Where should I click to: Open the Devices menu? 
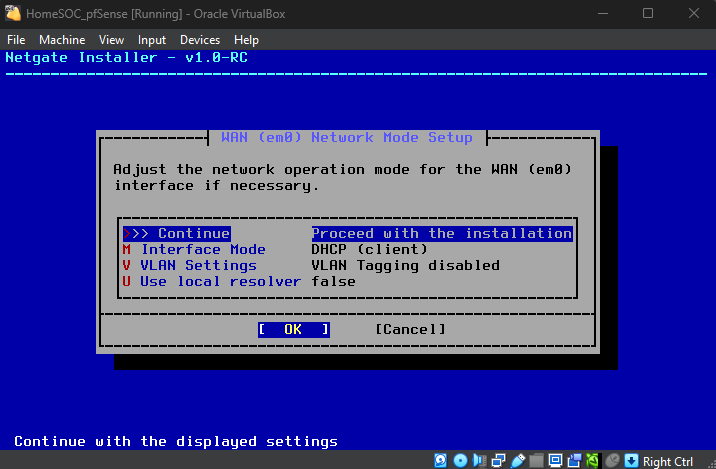click(x=200, y=40)
